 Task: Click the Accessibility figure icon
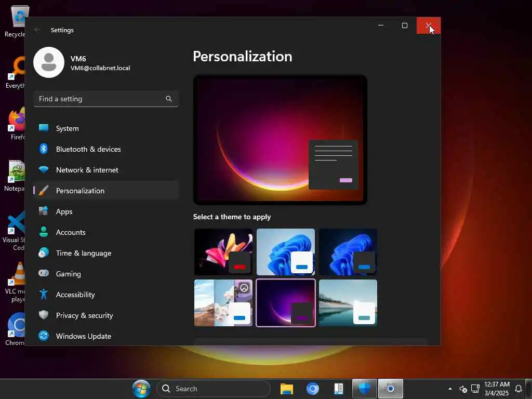pyautogui.click(x=44, y=294)
